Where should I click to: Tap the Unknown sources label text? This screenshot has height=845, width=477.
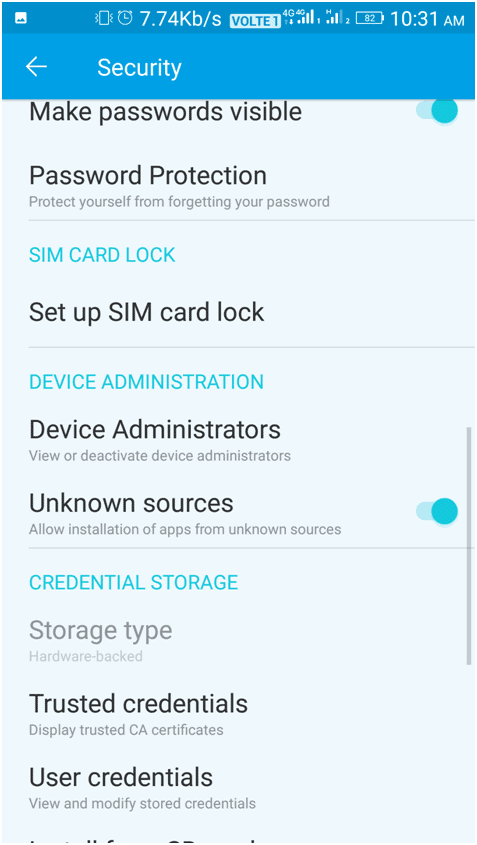[131, 503]
